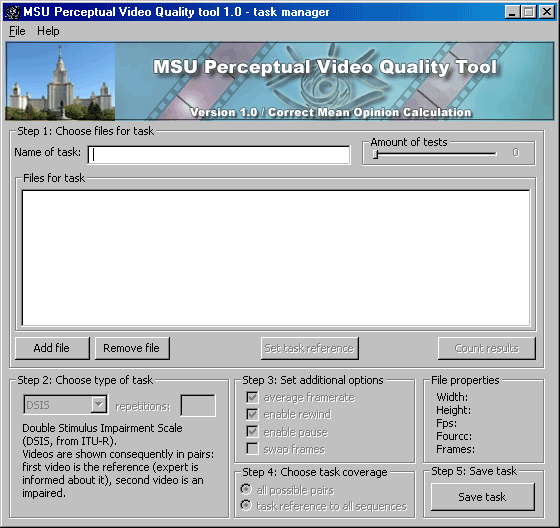
Task: Click the repetitions input box
Action: 198,405
